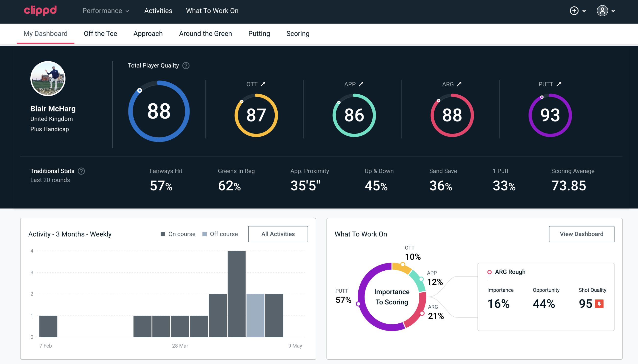Viewport: 638px width, 364px height.
Task: Select the Around the Green menu item
Action: point(205,33)
